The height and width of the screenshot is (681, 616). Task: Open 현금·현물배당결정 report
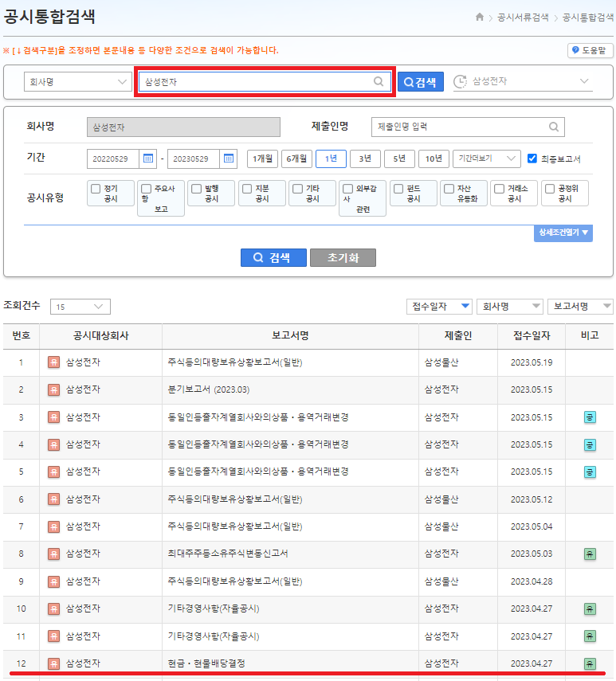(206, 663)
